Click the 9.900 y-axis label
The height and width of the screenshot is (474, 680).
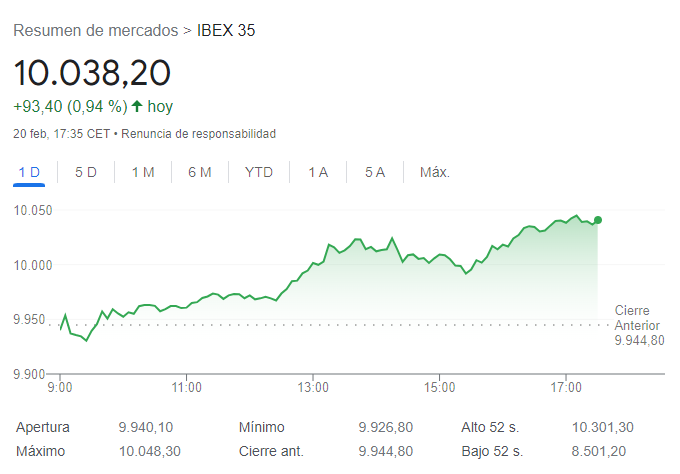tap(29, 374)
